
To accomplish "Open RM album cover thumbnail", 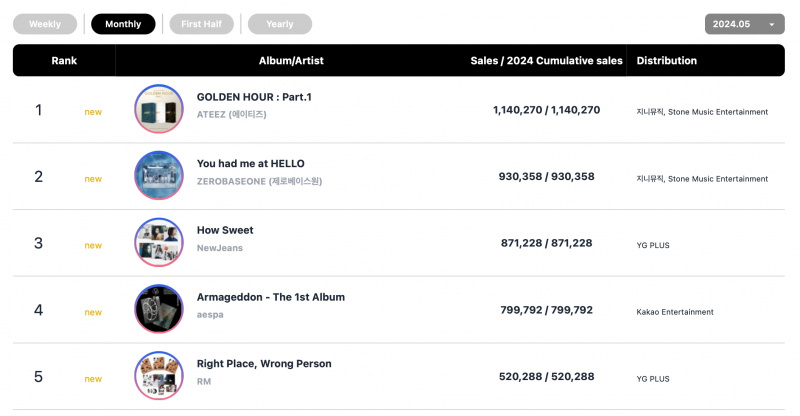I will 159,376.
